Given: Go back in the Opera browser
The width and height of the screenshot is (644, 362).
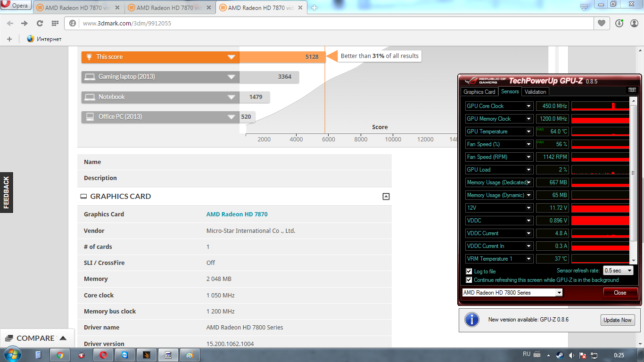Looking at the screenshot, I should coord(10,23).
